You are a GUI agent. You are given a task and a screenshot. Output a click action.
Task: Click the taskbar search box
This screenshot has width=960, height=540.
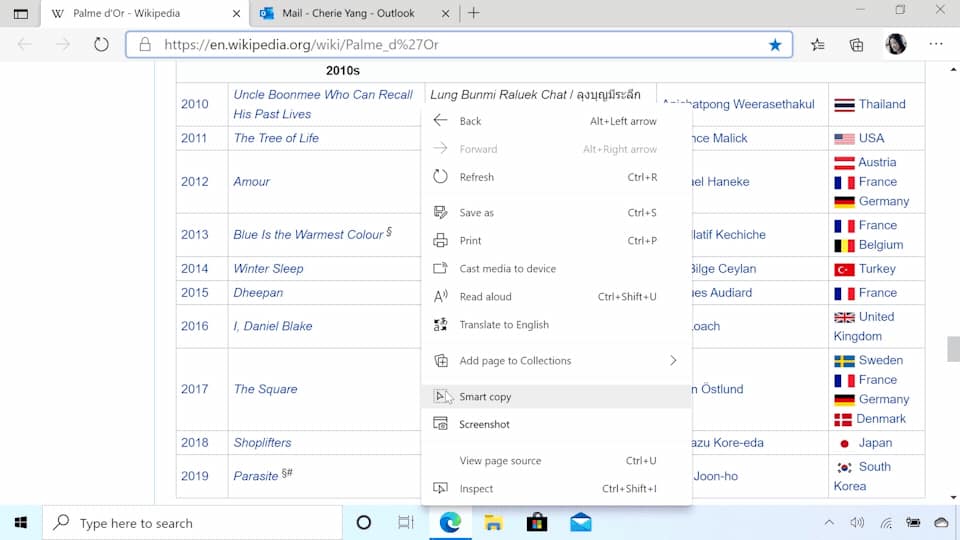pos(192,523)
